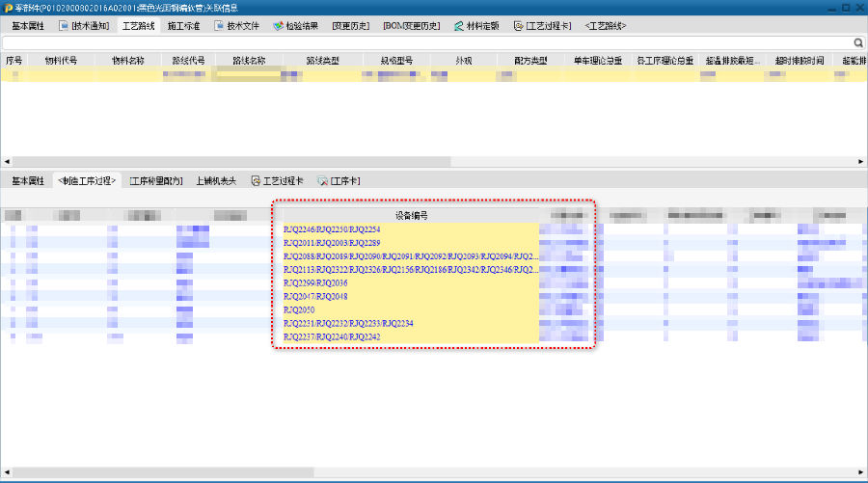868x483 pixels.
Task: Click the lower grid's horizontal scrollbar thumb
Action: pos(163,472)
